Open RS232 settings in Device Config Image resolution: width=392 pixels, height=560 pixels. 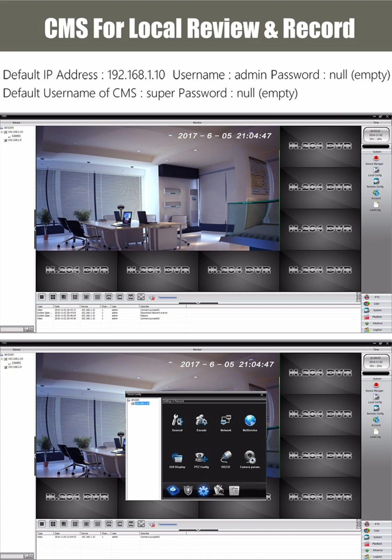click(x=226, y=460)
